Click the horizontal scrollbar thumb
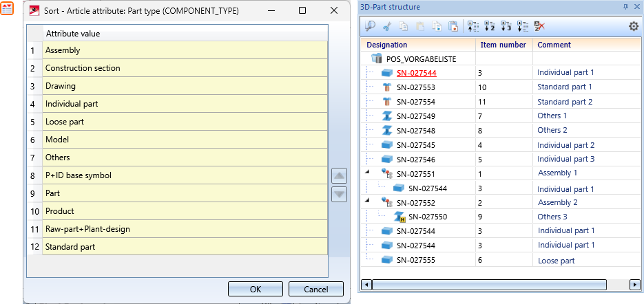The height and width of the screenshot is (304, 644). (x=489, y=284)
